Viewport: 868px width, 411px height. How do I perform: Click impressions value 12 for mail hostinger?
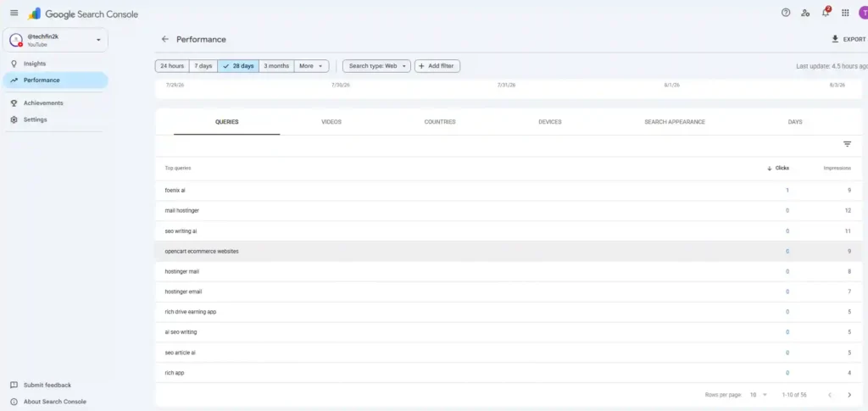(848, 211)
